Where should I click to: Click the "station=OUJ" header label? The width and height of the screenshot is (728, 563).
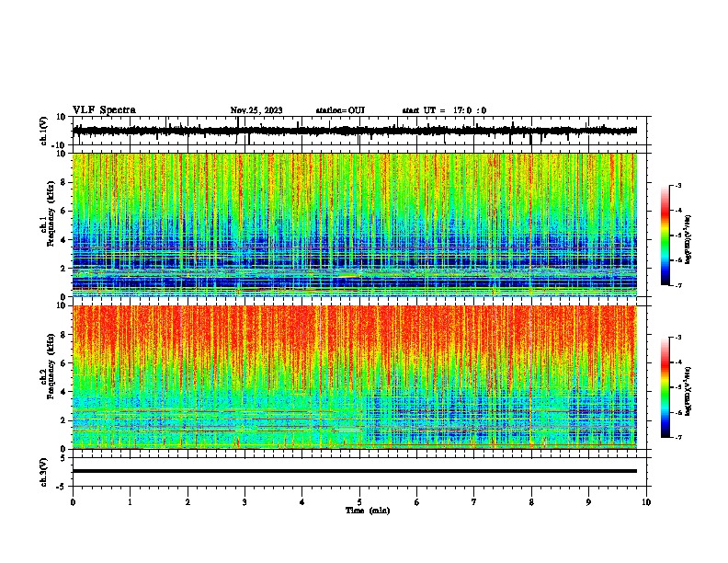[x=340, y=110]
